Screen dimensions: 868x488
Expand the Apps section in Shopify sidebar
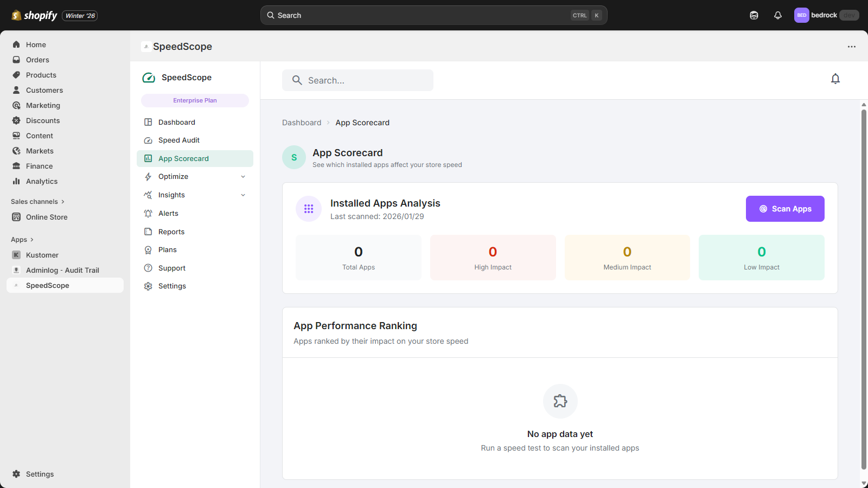click(22, 240)
